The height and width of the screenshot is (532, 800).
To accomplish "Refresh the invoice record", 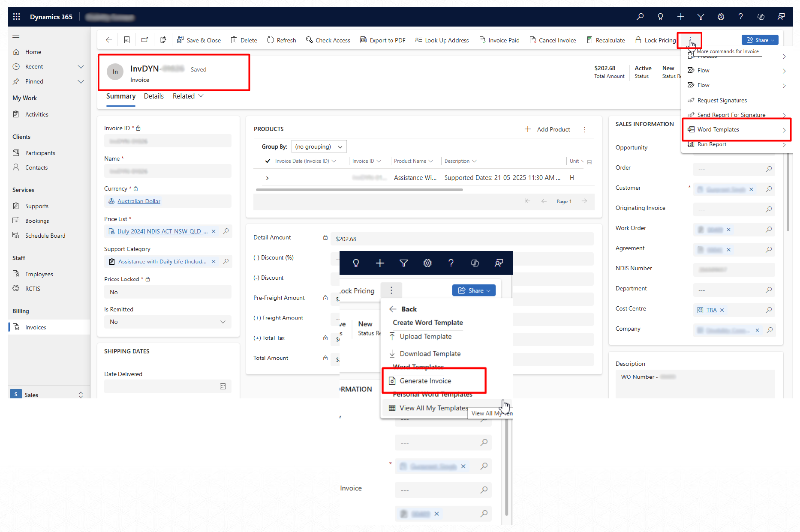I will [281, 40].
